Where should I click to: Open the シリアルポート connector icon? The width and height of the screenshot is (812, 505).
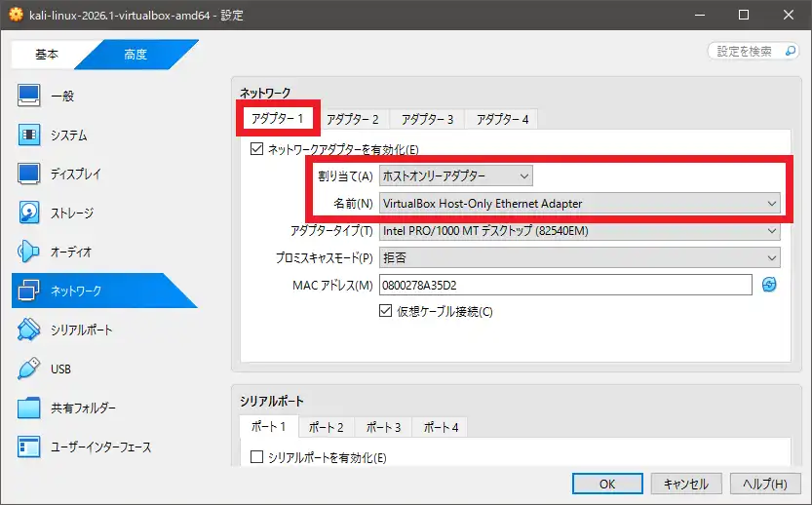click(x=28, y=330)
